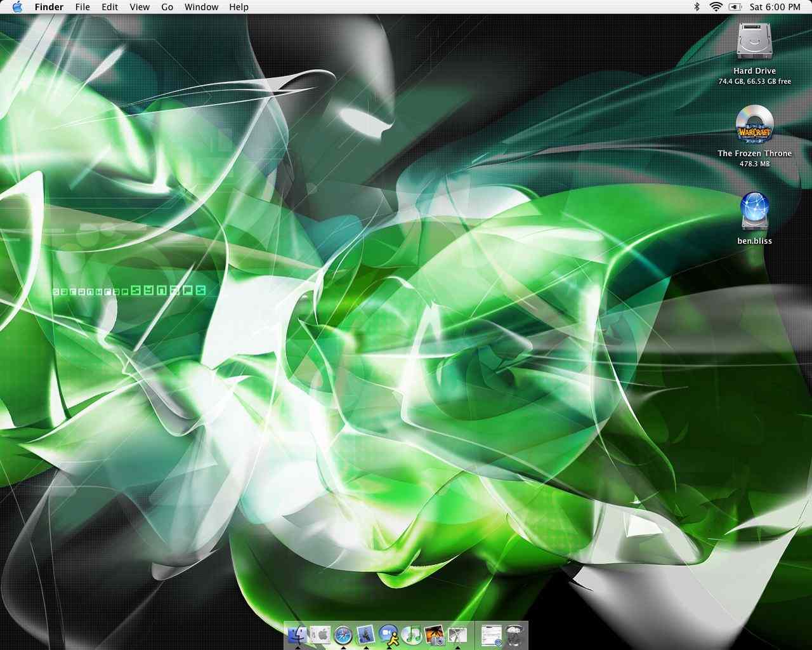
Task: Open the Go menu
Action: tap(167, 7)
